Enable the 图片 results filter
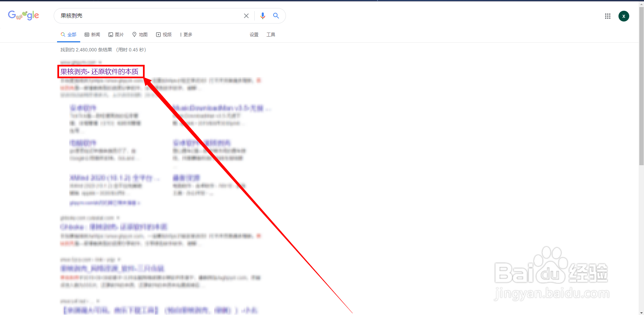644x315 pixels. coord(116,34)
